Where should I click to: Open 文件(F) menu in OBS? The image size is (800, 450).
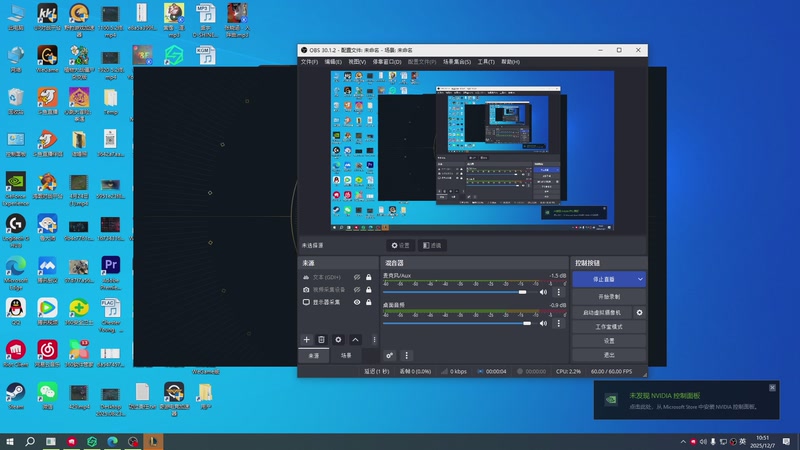click(309, 62)
